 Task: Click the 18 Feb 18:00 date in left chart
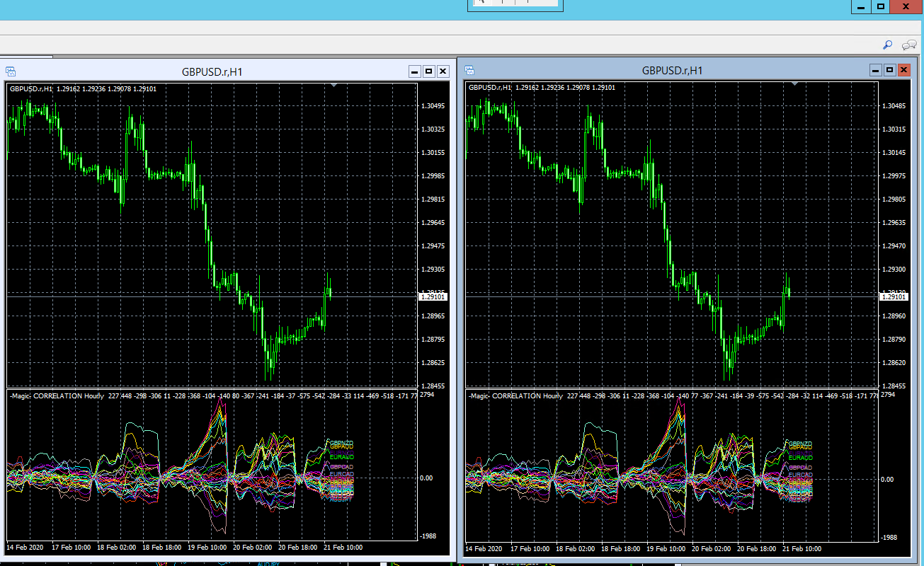click(x=161, y=548)
